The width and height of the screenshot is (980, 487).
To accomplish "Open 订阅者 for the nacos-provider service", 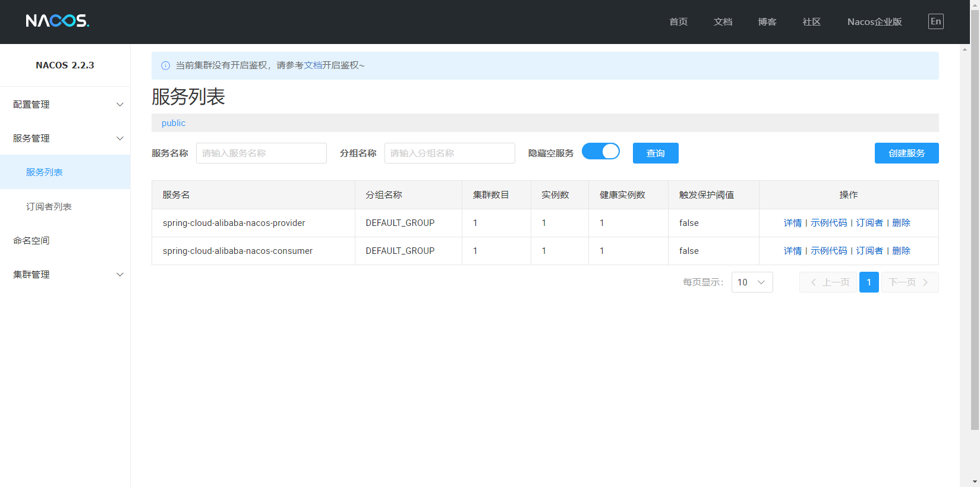I will pyautogui.click(x=869, y=223).
